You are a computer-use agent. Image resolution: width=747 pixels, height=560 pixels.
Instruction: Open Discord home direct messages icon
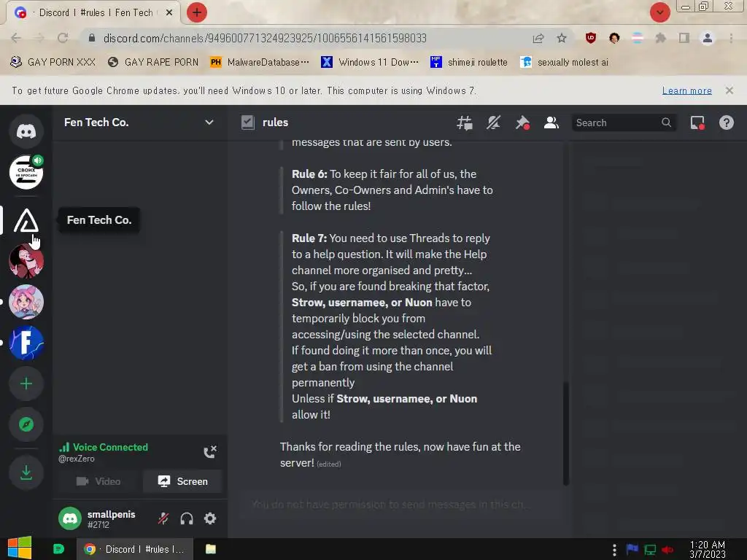[x=26, y=131]
